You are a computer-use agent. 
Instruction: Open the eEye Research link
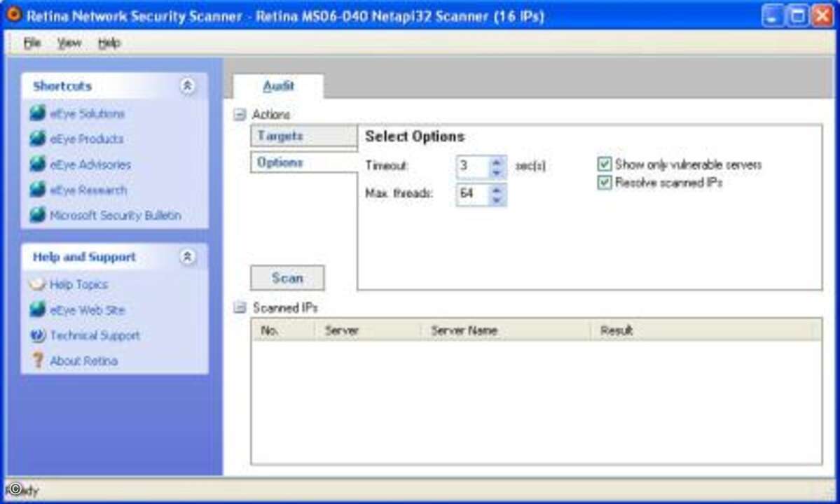tap(88, 190)
